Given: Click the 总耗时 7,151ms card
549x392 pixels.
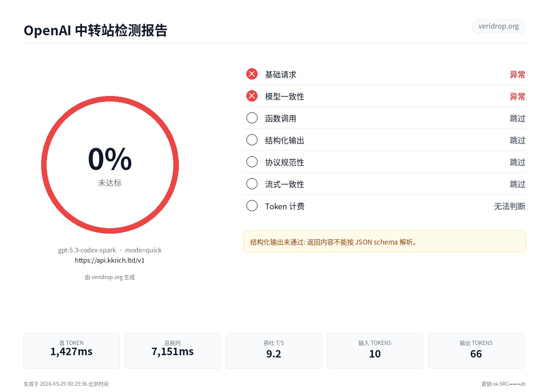Looking at the screenshot, I should 173,351.
